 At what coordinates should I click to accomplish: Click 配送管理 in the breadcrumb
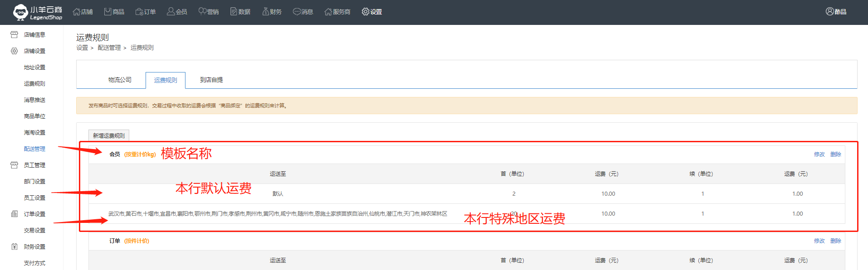point(109,48)
